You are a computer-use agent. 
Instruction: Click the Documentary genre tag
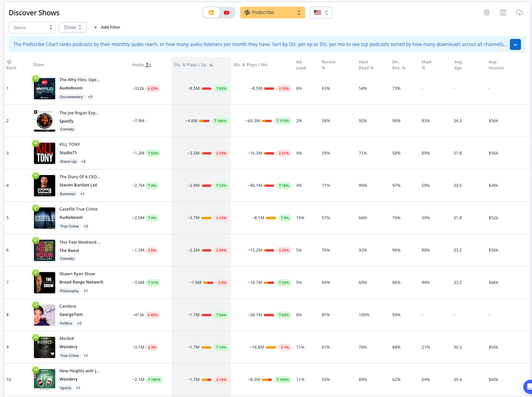[71, 97]
